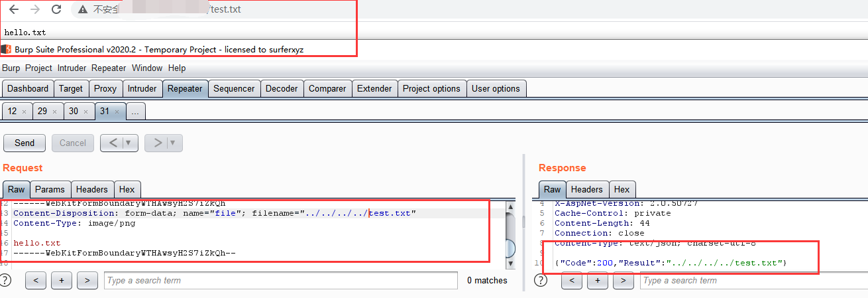Screen dimensions: 868x298
Task: Open the Window menu
Action: pos(147,68)
